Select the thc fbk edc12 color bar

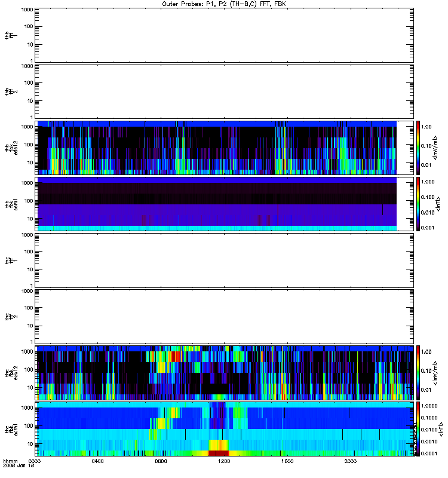point(418,372)
